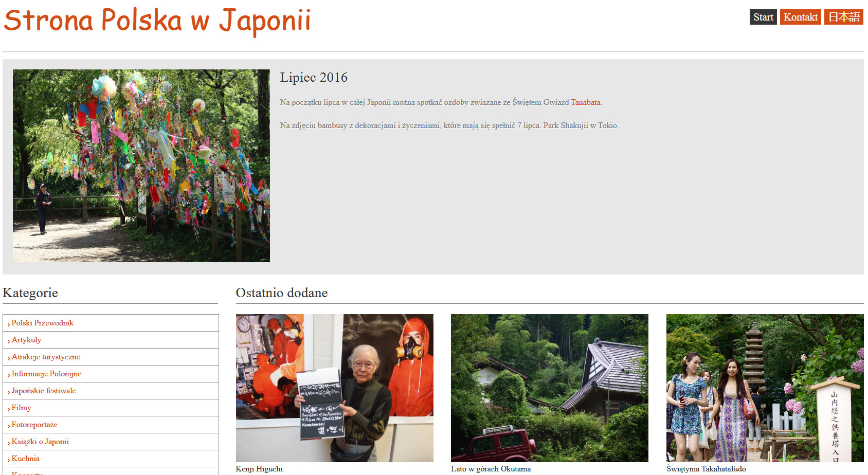The height and width of the screenshot is (475, 868).
Task: Open the Kenji Higuchi photo thumbnail
Action: (334, 388)
